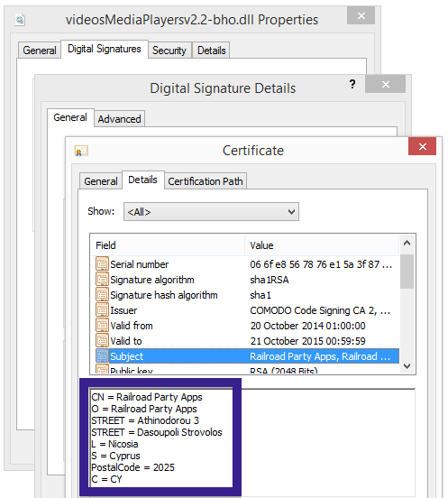The image size is (448, 498).
Task: Click 'L = Nicosia' line
Action: tap(114, 444)
